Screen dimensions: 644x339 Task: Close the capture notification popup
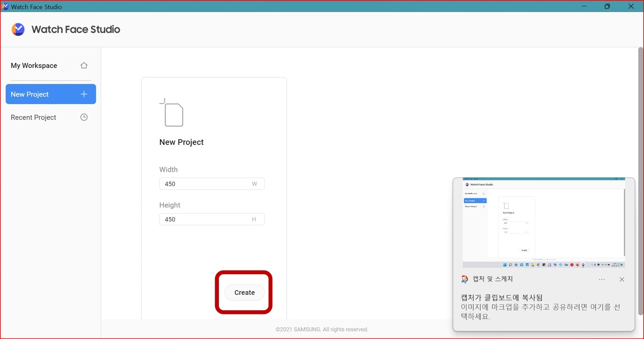(622, 279)
